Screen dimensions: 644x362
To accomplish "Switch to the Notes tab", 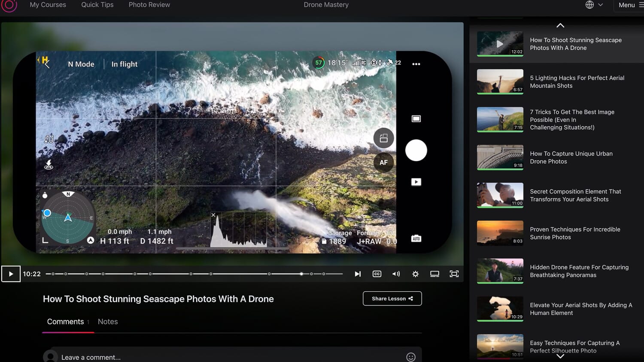I will point(108,321).
